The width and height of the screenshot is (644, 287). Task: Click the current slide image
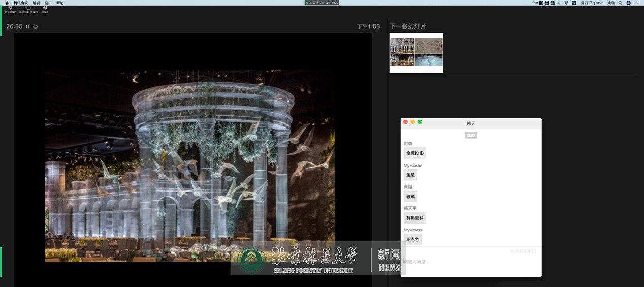click(189, 166)
